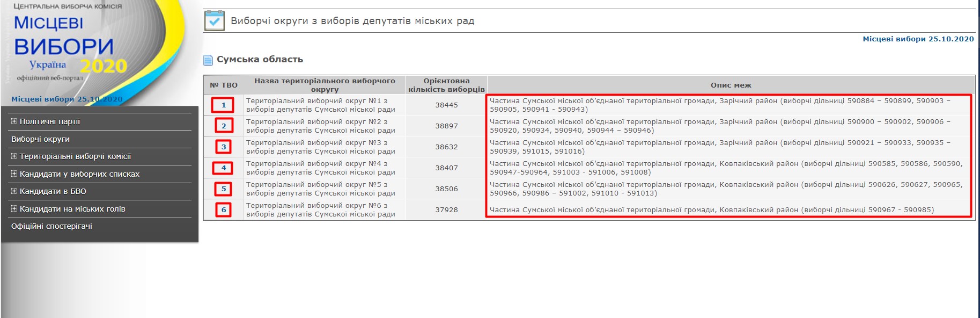980x318 pixels.
Task: Open district number 2 link
Action: pos(224,126)
